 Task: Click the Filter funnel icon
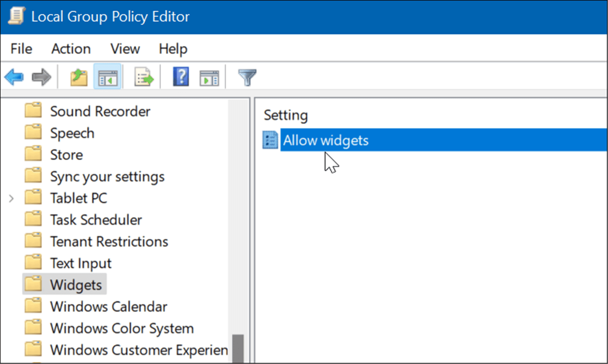click(x=247, y=77)
